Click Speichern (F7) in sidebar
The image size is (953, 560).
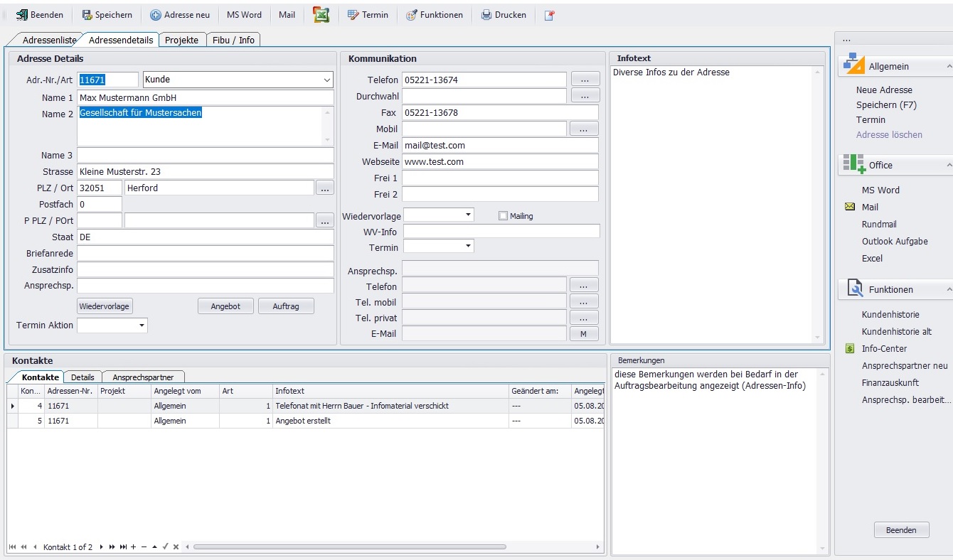coord(886,104)
